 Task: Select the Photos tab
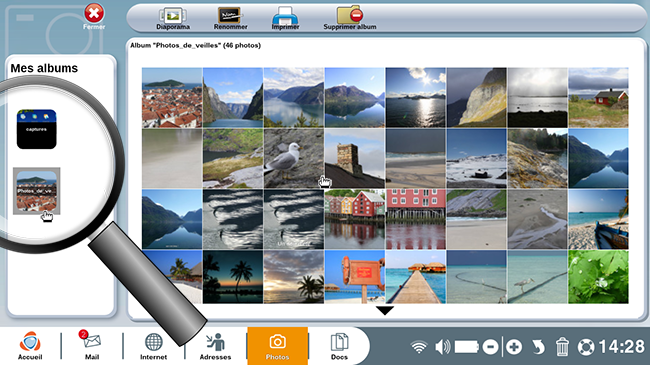pos(277,346)
